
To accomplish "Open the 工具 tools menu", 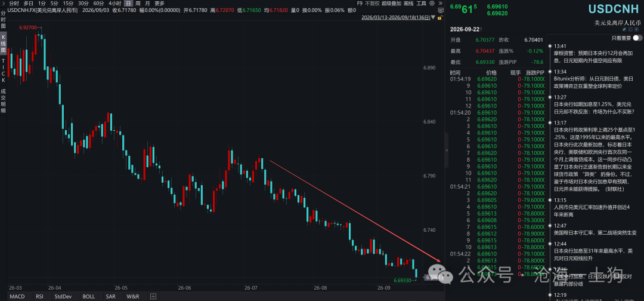I will (x=422, y=3).
